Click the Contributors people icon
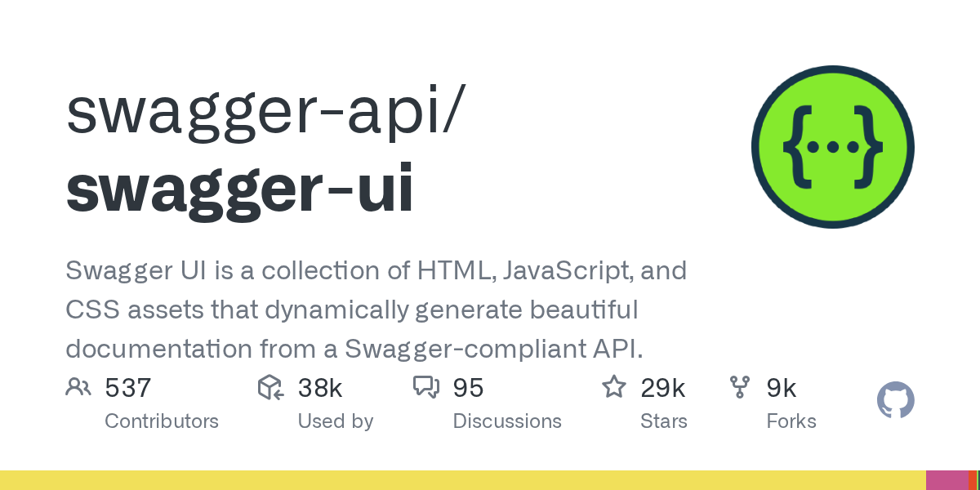This screenshot has width=980, height=490. click(x=78, y=387)
